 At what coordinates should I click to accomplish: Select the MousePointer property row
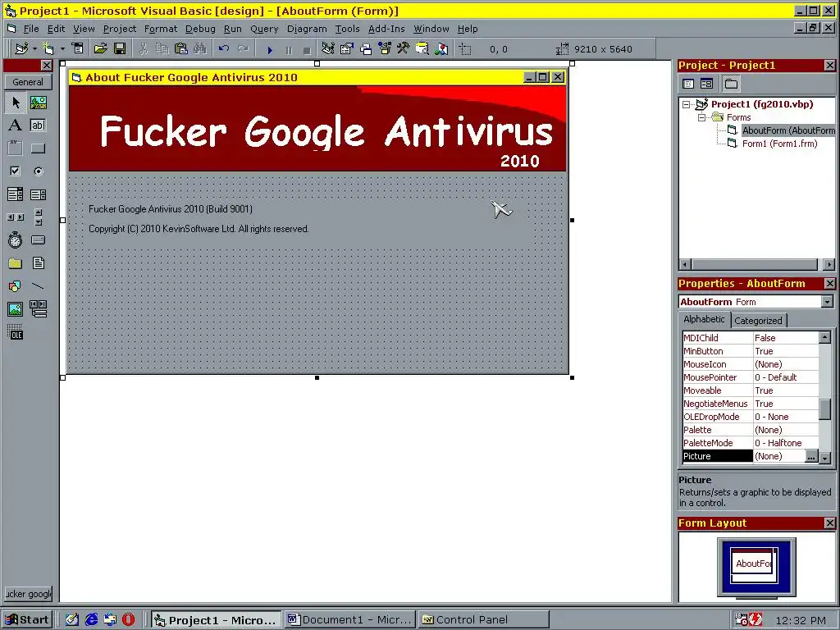[x=750, y=377]
